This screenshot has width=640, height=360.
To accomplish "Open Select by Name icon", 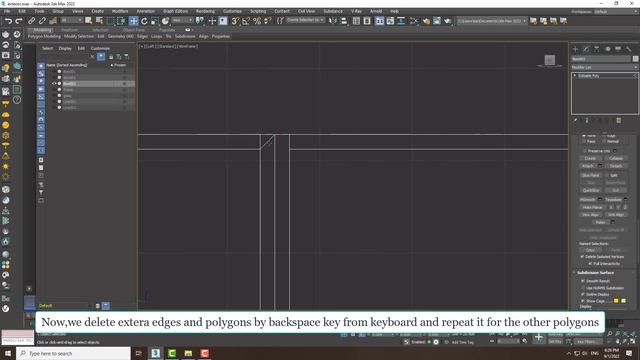I will click(99, 20).
